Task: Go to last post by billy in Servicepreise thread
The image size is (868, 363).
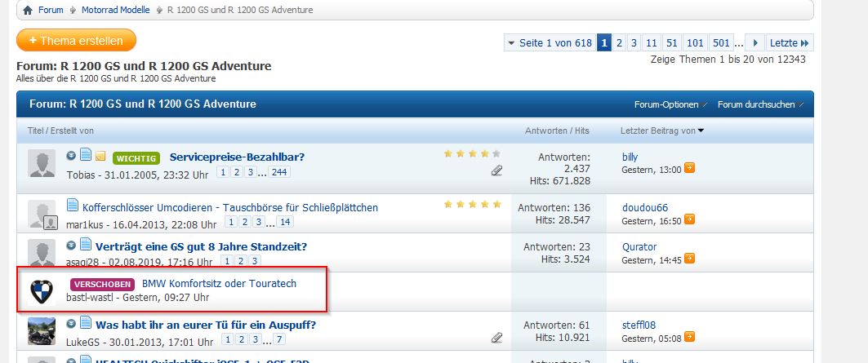Action: [x=690, y=170]
